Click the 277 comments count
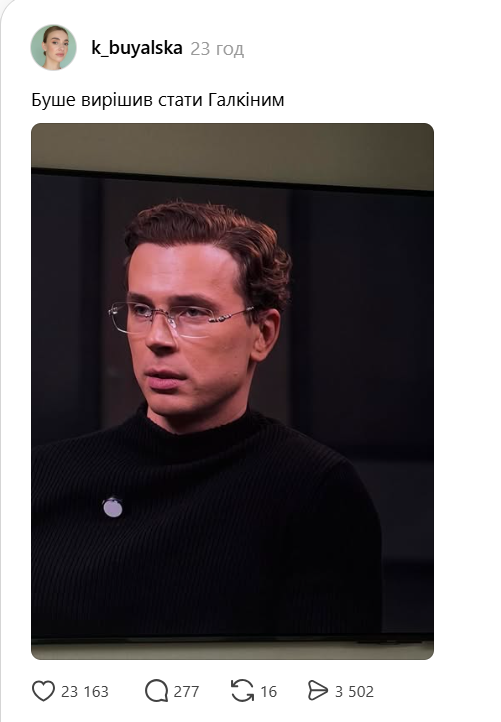Image resolution: width=501 pixels, height=722 pixels. [186, 692]
